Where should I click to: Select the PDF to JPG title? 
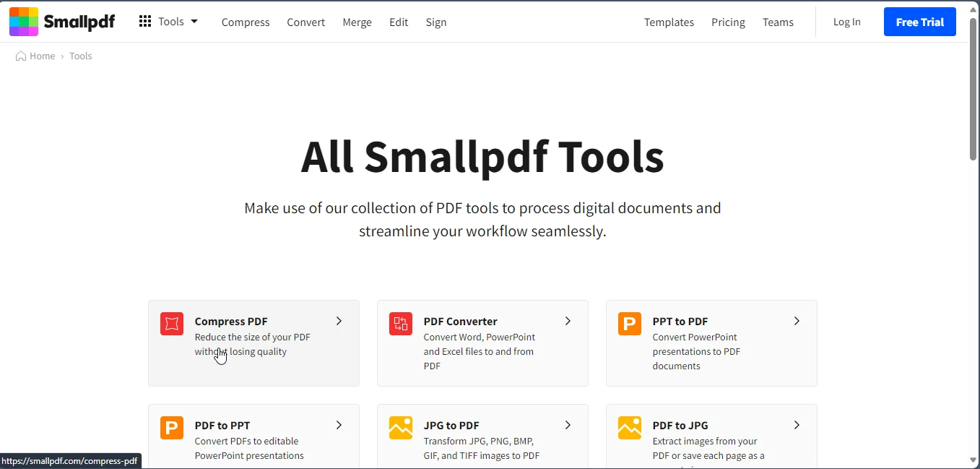680,426
